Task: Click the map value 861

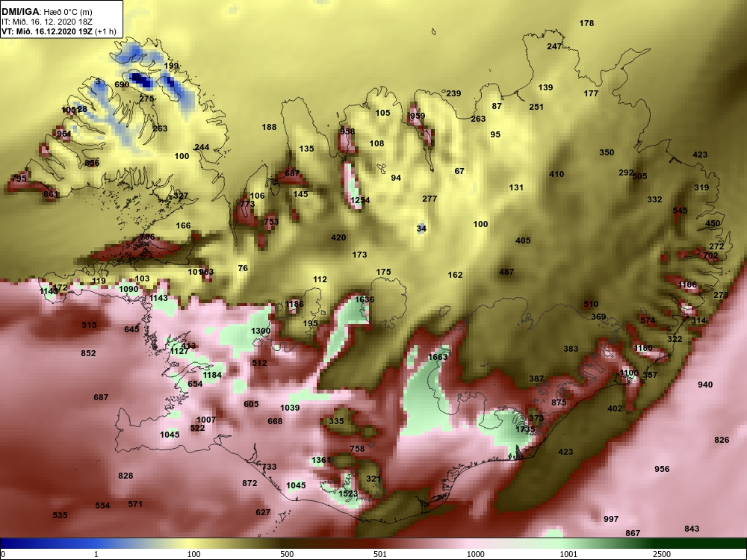Action: click(x=51, y=194)
